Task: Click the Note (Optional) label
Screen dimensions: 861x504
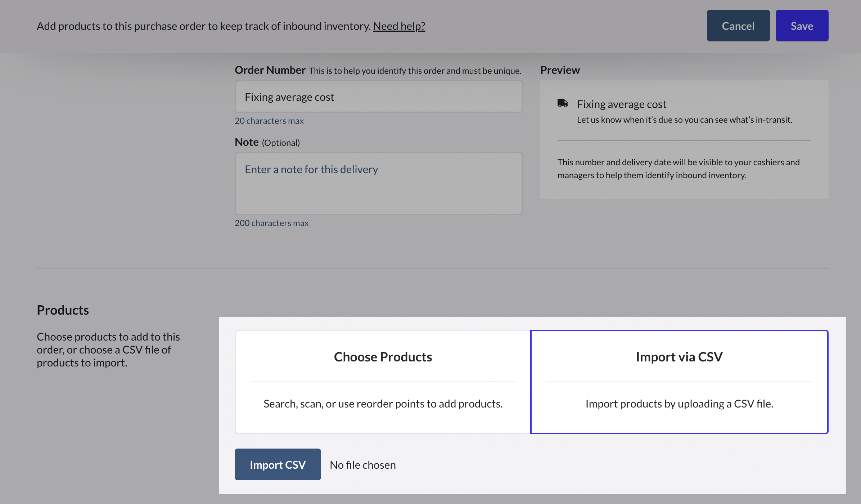Action: click(267, 142)
